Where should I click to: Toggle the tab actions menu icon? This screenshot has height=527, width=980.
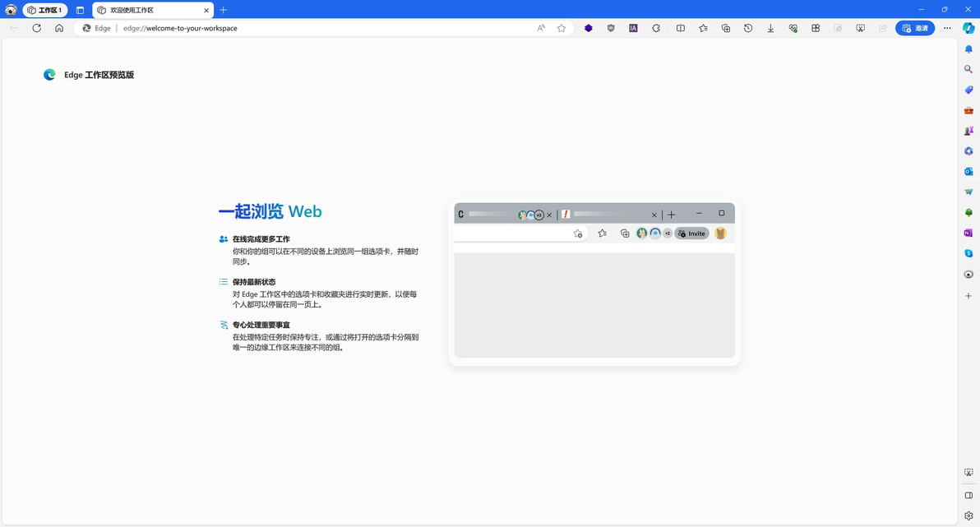coord(80,10)
